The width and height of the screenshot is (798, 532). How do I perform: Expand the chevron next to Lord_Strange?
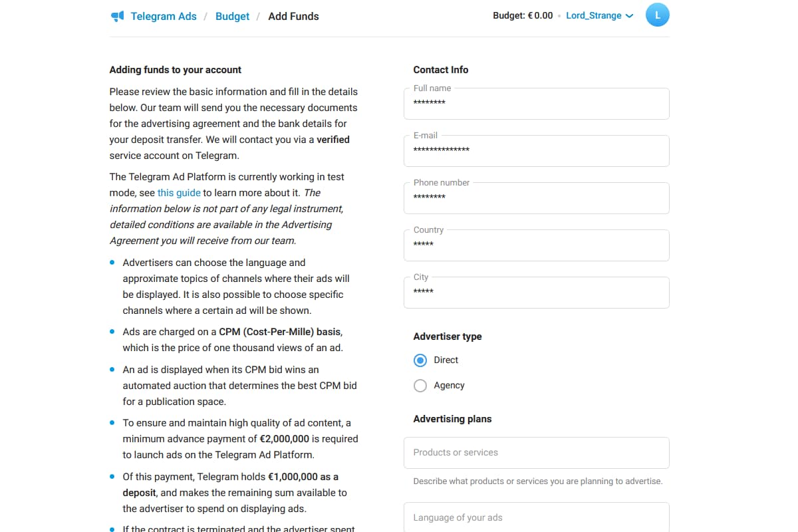point(629,16)
